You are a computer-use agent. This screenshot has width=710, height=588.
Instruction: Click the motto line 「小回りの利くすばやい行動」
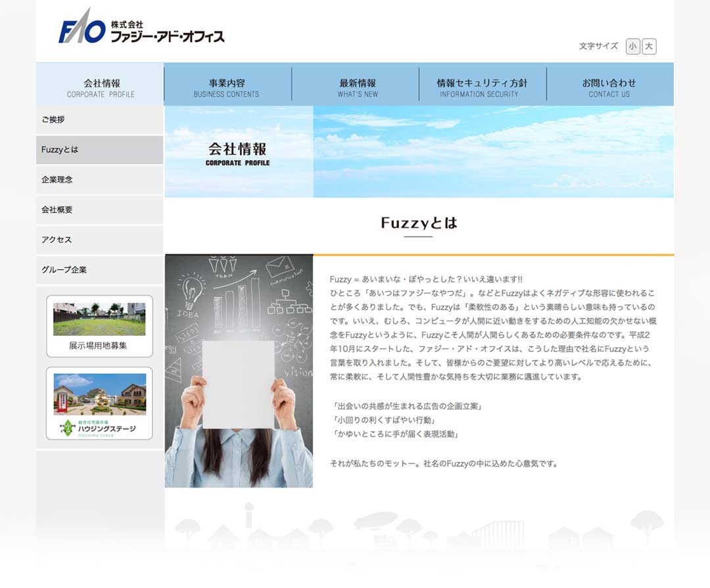384,420
